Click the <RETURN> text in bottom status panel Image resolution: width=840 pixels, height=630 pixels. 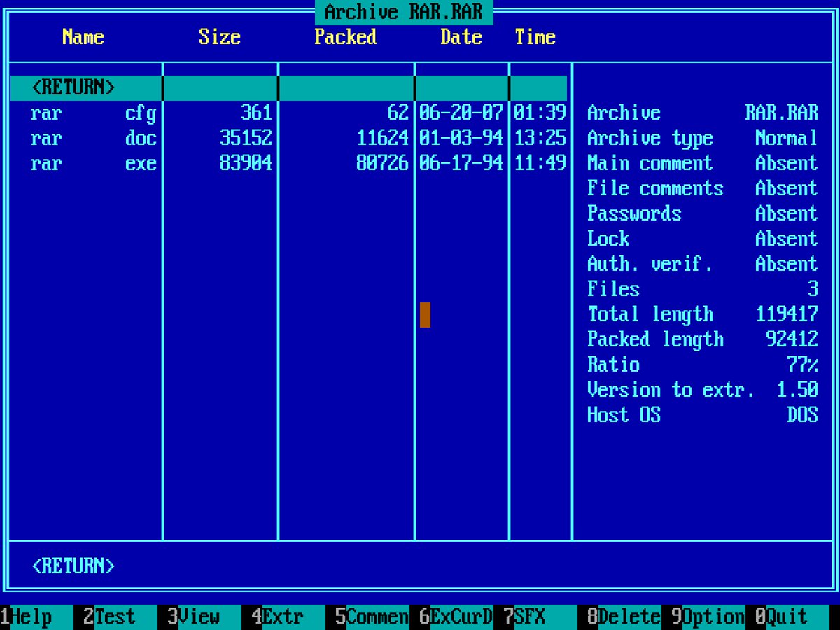pyautogui.click(x=73, y=566)
